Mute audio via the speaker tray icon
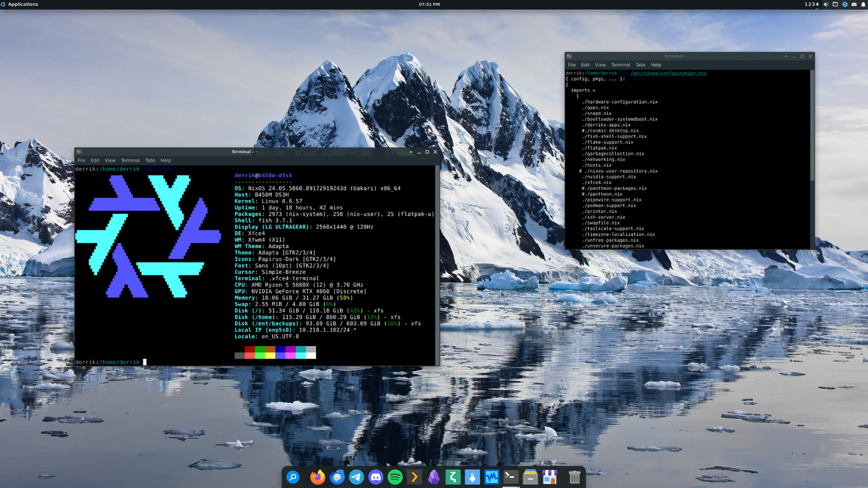 [825, 4]
